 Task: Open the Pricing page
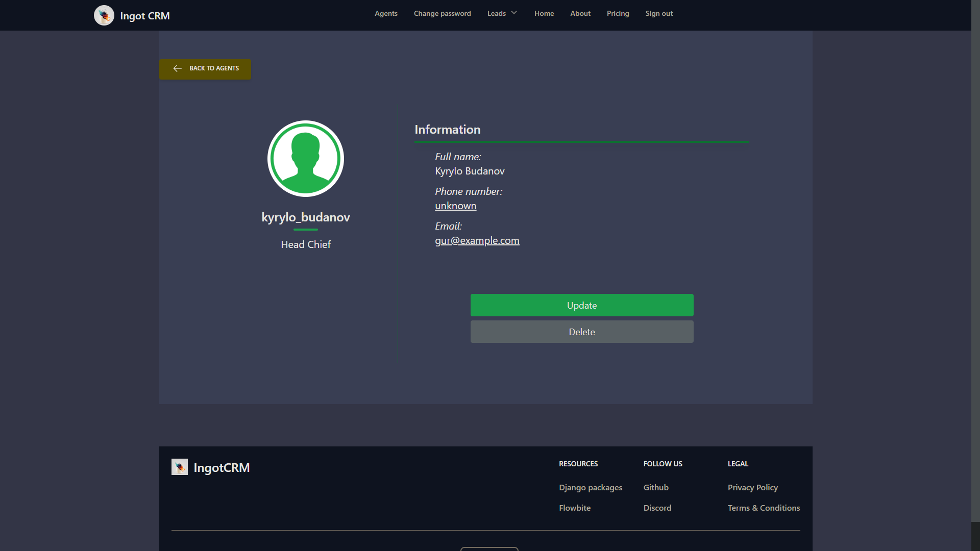click(618, 13)
